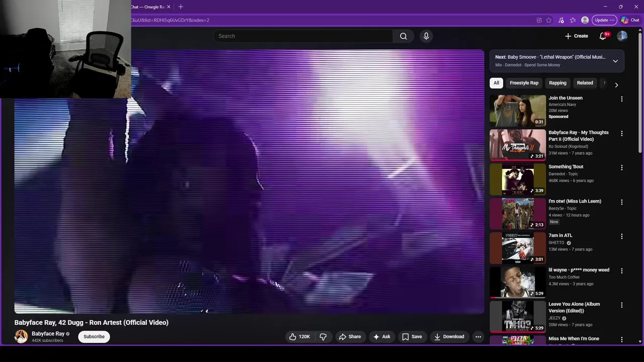Select the All filter chip
Image resolution: width=644 pixels, height=362 pixels.
point(496,83)
